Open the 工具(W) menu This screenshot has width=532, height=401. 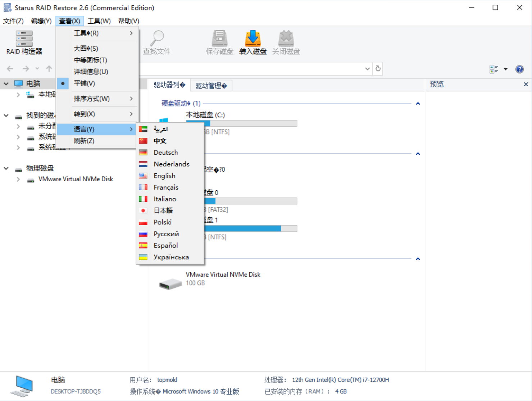point(99,21)
